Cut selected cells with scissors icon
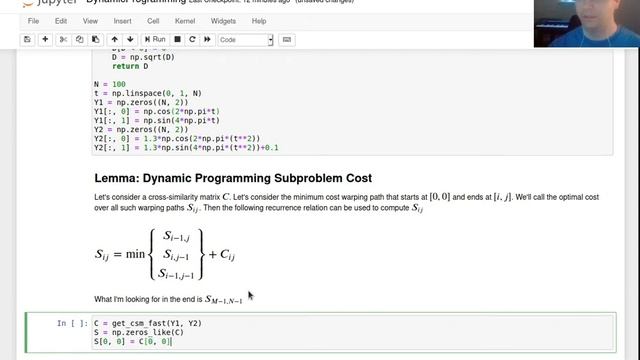The height and width of the screenshot is (360, 640). (x=63, y=40)
